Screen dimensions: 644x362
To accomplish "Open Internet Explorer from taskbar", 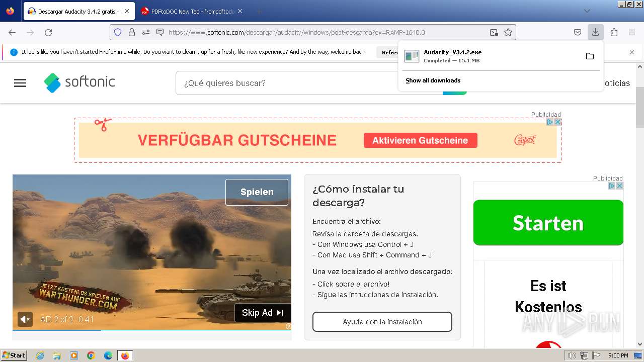I will click(40, 355).
